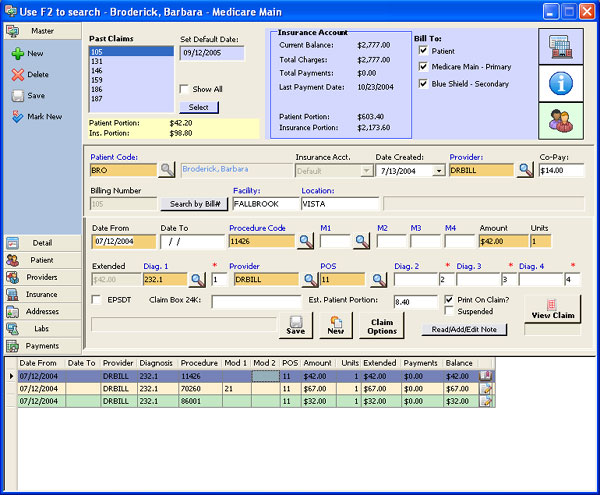Open the blue information icon button
The height and width of the screenshot is (495, 600).
563,84
